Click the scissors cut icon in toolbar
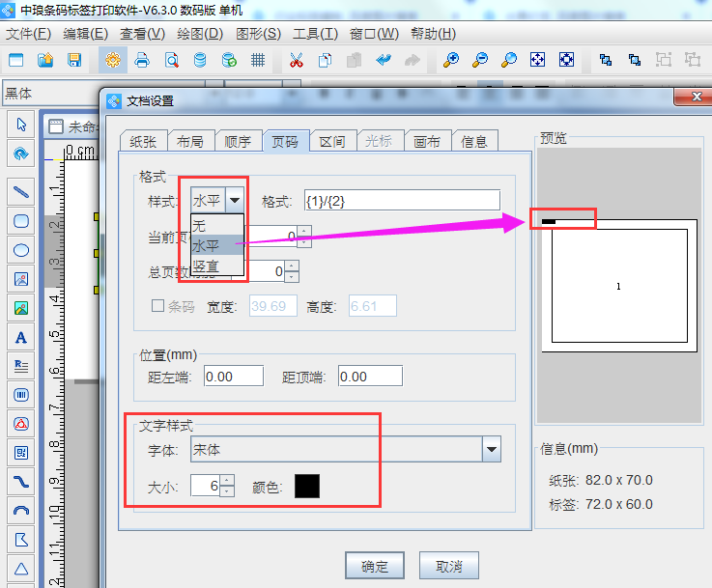 pyautogui.click(x=297, y=60)
